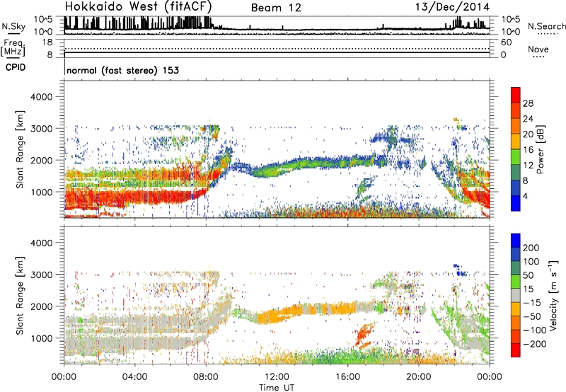The image size is (566, 392).
Task: Click the yellow -15 to -50 velocity segment
Action: [516, 309]
